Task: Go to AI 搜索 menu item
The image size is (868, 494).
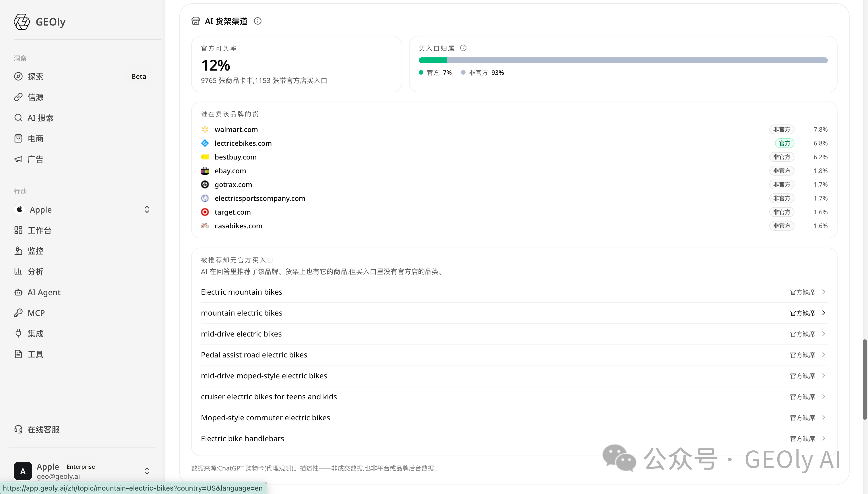Action: pyautogui.click(x=82, y=118)
